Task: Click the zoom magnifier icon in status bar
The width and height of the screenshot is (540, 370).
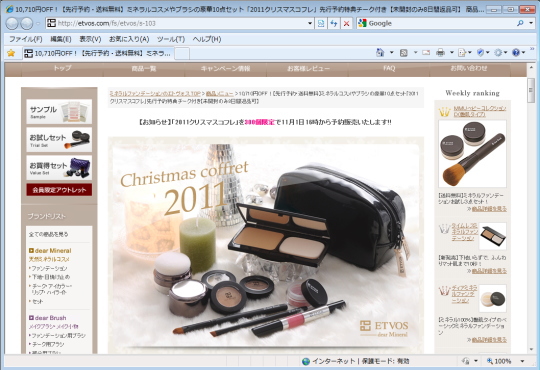Action: tap(490, 361)
